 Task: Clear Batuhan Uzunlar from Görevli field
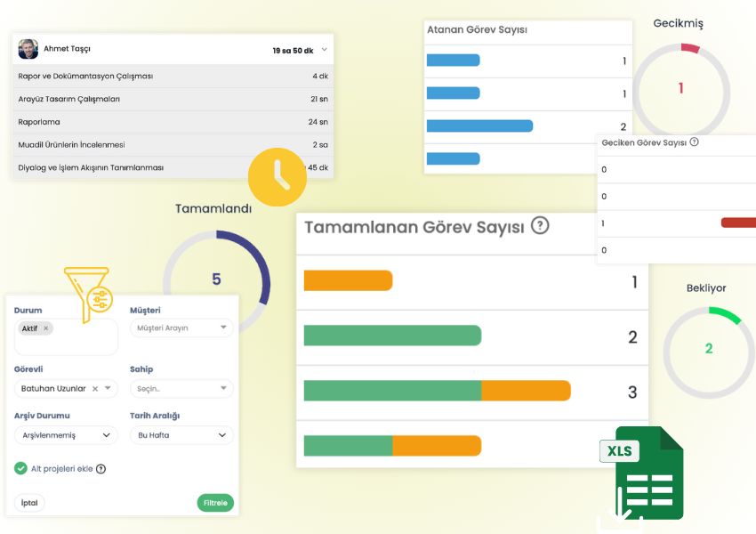tap(94, 389)
